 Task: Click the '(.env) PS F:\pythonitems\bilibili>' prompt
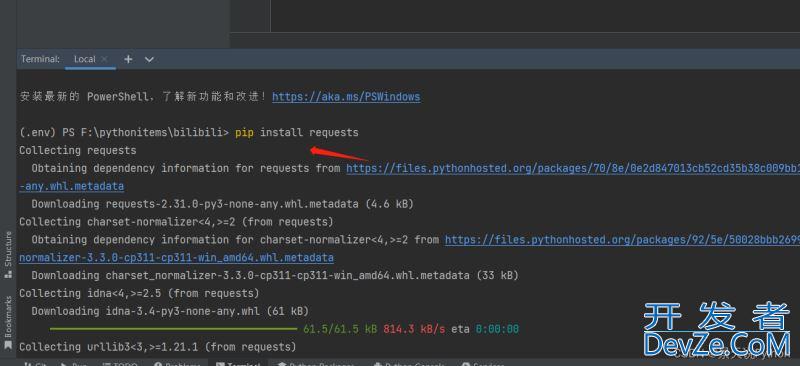tap(124, 133)
